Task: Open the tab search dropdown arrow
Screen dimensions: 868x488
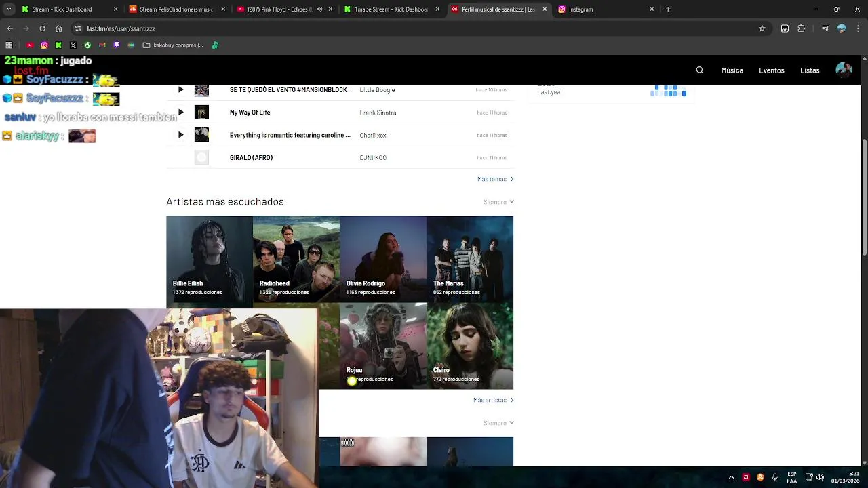Action: 8,9
